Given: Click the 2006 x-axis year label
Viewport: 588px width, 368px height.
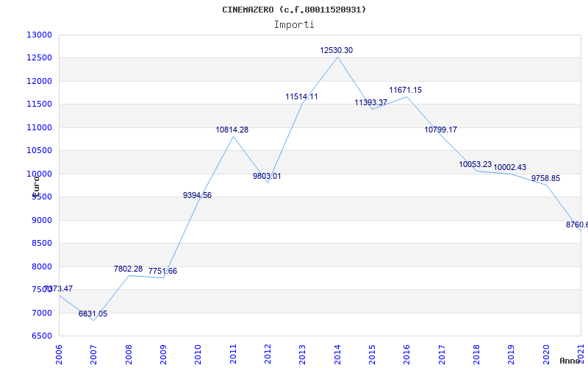Looking at the screenshot, I should (59, 355).
